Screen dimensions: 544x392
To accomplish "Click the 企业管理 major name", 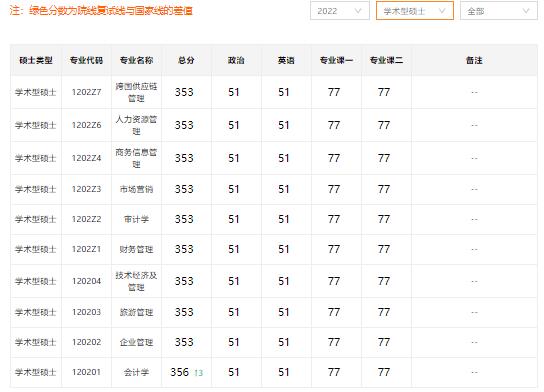I will coord(136,342).
